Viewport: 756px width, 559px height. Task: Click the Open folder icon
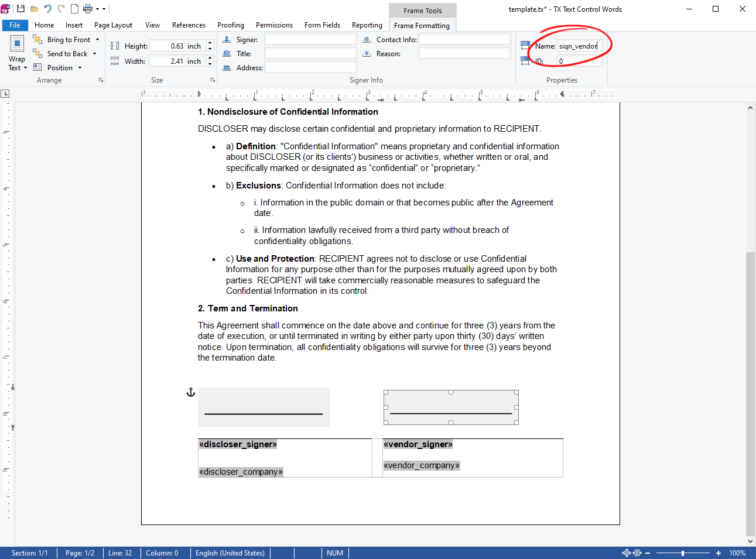tap(34, 9)
